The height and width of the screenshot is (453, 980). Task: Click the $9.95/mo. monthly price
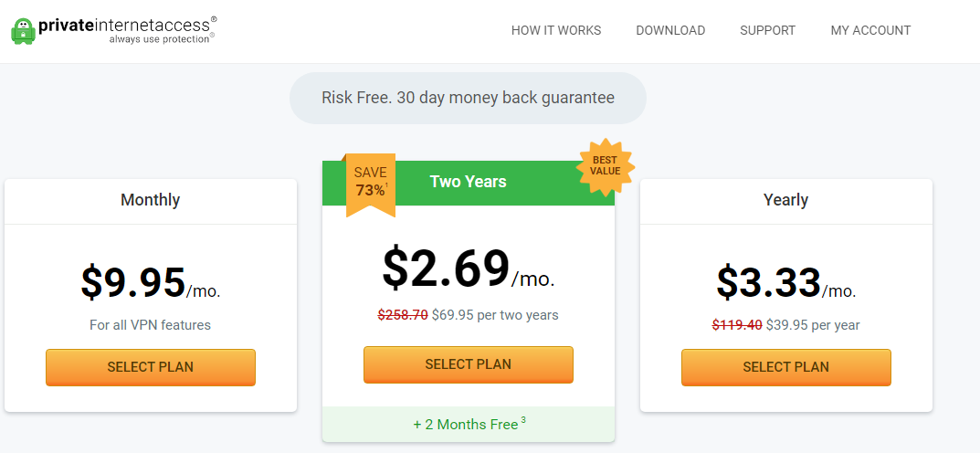pos(151,282)
